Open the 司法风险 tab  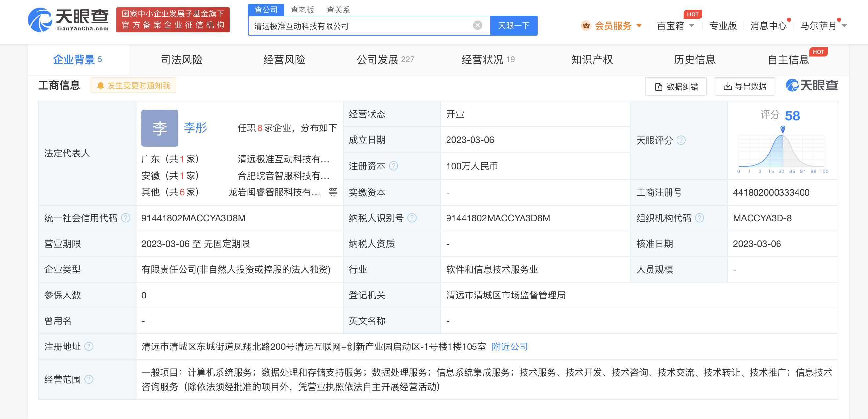182,60
